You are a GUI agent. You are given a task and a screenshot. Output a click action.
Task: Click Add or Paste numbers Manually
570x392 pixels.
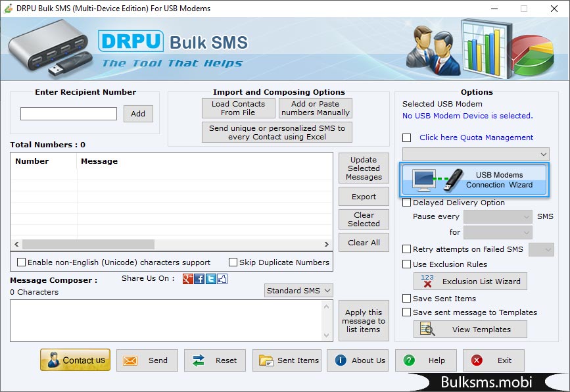316,108
